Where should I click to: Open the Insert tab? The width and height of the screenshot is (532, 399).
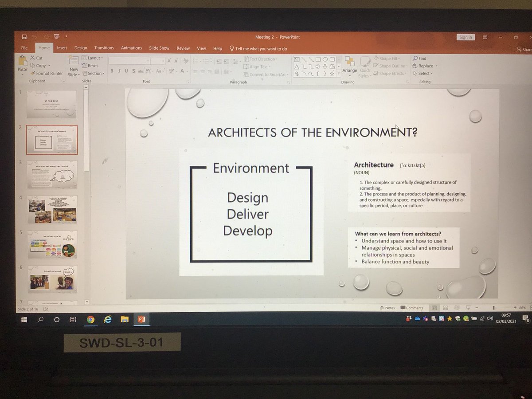[62, 48]
